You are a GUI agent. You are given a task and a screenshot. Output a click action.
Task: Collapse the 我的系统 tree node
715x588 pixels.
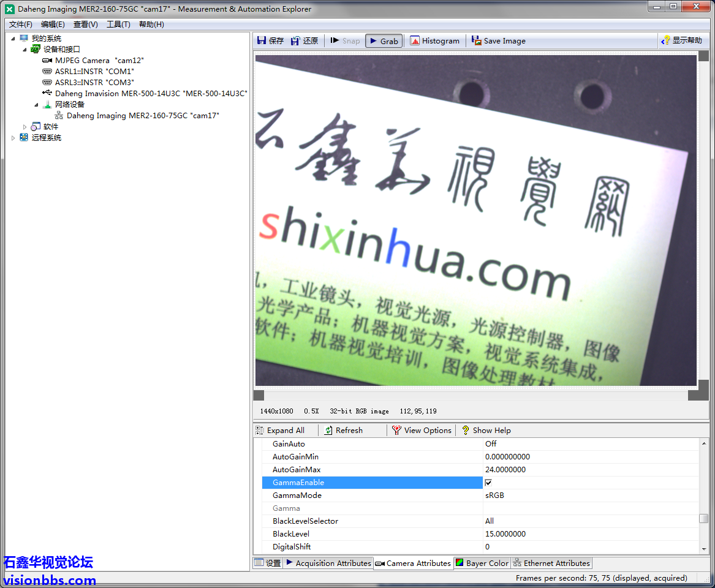pyautogui.click(x=13, y=39)
